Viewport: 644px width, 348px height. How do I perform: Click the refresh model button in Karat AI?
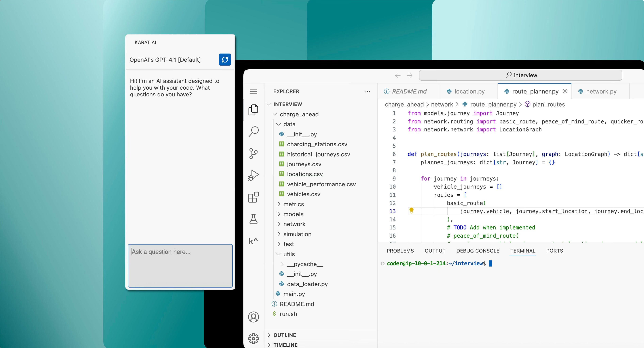224,60
